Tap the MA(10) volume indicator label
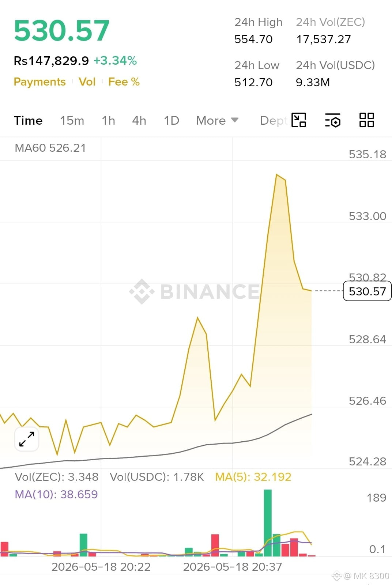 [56, 494]
